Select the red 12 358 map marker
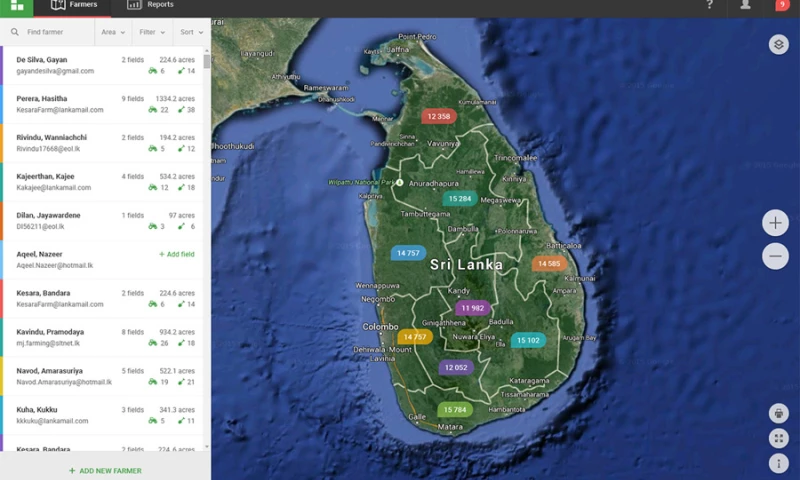 coord(438,116)
